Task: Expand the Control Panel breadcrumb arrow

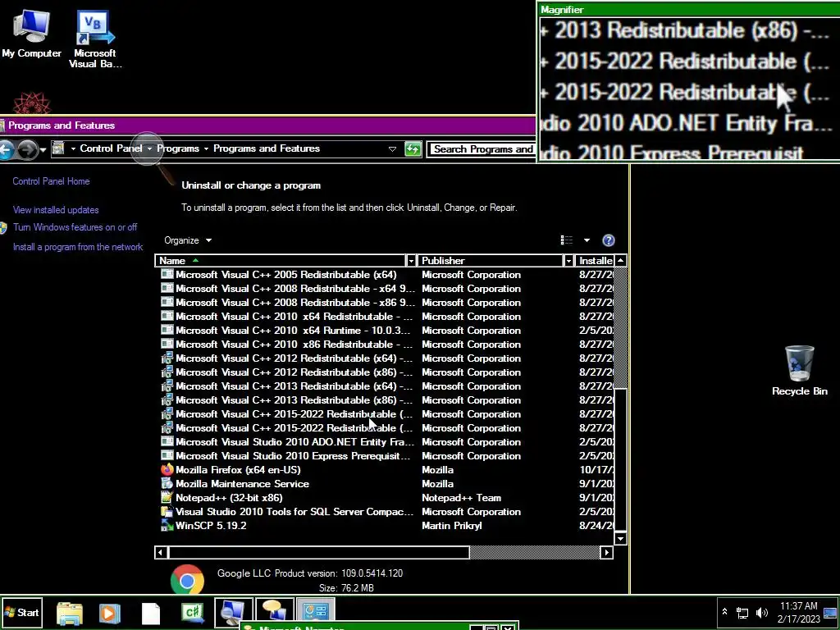Action: [149, 148]
